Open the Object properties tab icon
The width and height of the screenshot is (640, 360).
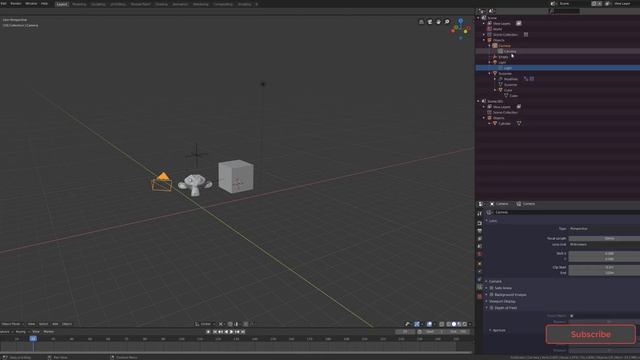click(480, 264)
